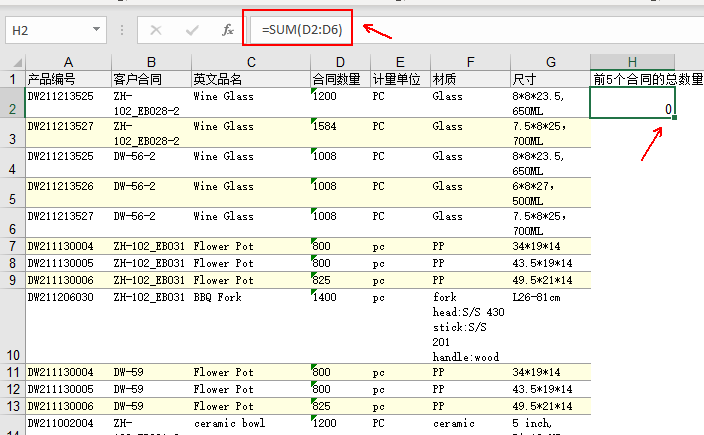The image size is (704, 435).
Task: Click contract cell ZH-102_EB031 in row 8
Action: coord(151,263)
